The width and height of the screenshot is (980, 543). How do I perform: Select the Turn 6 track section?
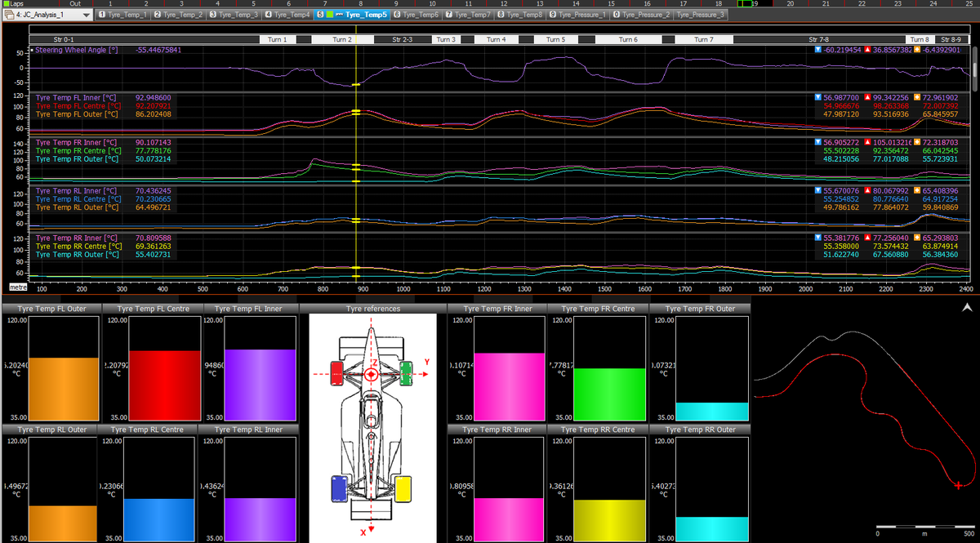coord(628,39)
